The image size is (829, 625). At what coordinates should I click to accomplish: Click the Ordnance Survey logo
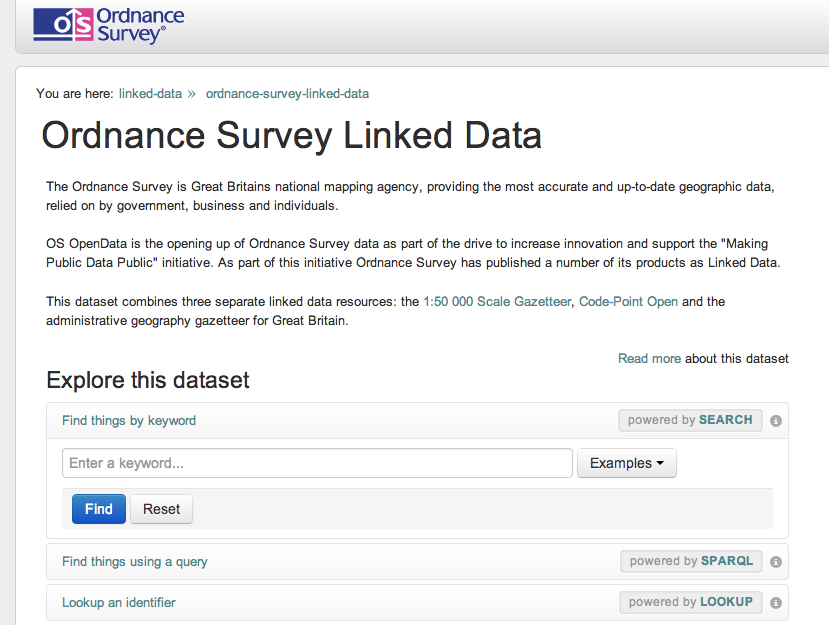tap(108, 25)
